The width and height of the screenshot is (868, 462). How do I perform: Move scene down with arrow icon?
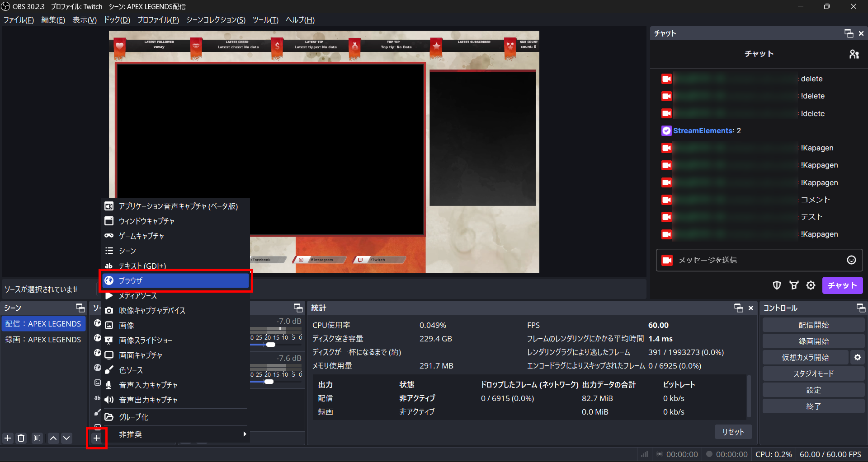tap(66, 438)
